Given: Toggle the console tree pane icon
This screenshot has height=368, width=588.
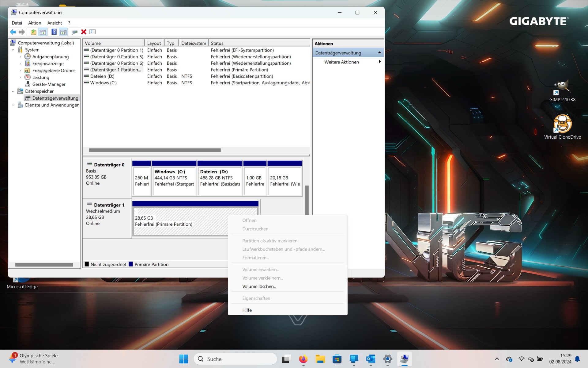Looking at the screenshot, I should click(43, 32).
